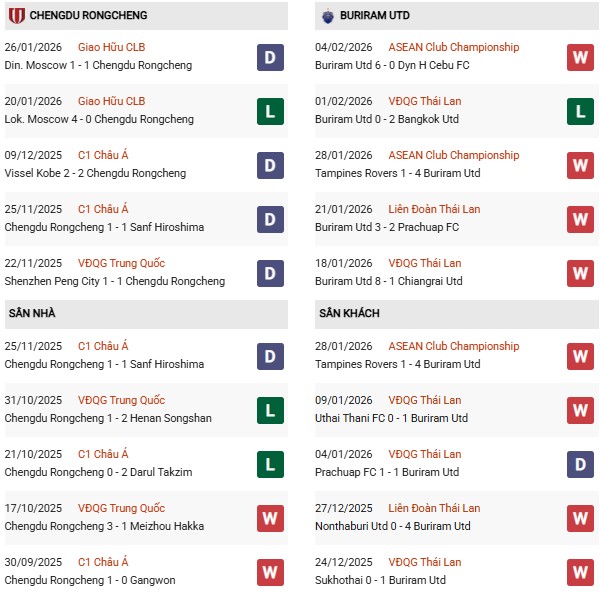Click loss badge for Chengdu vs Darul Takzim

[270, 464]
